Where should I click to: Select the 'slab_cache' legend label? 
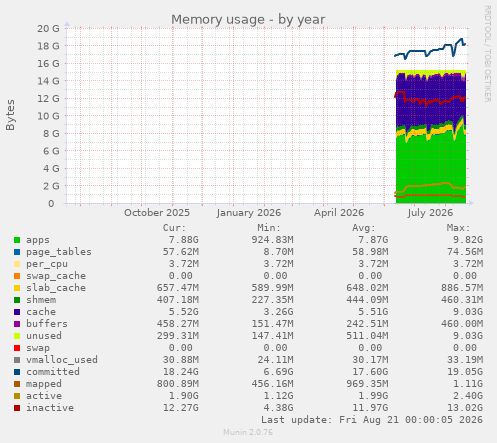coord(56,288)
